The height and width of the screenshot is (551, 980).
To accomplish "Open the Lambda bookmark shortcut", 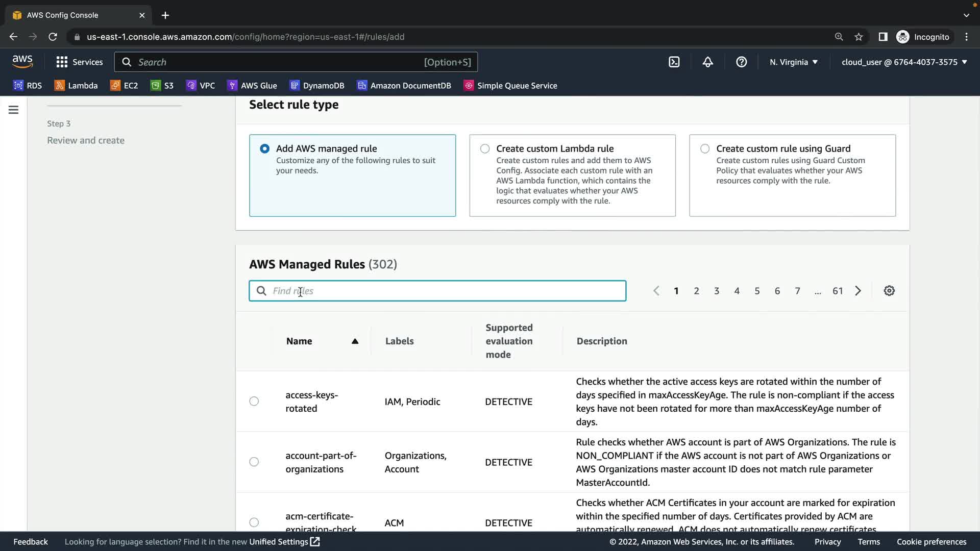I will (76, 86).
